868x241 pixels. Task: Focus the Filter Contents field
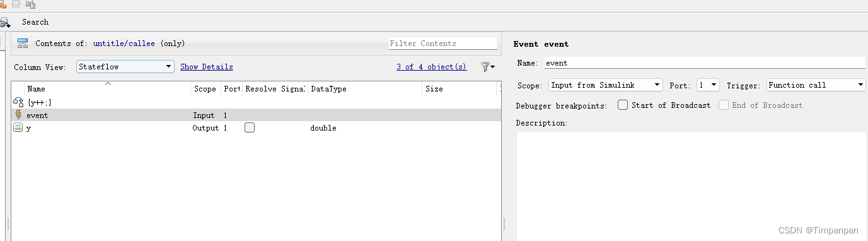tap(443, 44)
